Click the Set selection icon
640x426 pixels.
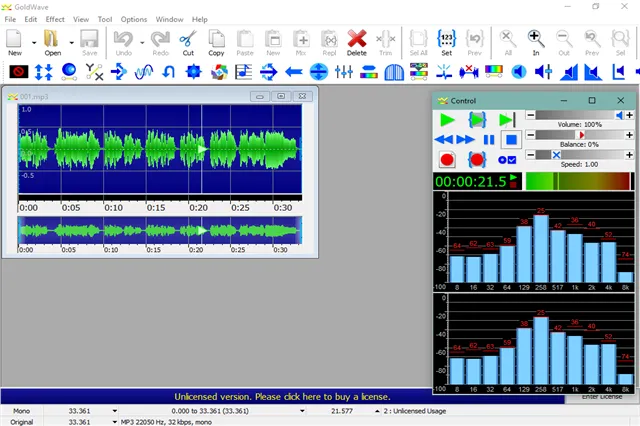[447, 41]
